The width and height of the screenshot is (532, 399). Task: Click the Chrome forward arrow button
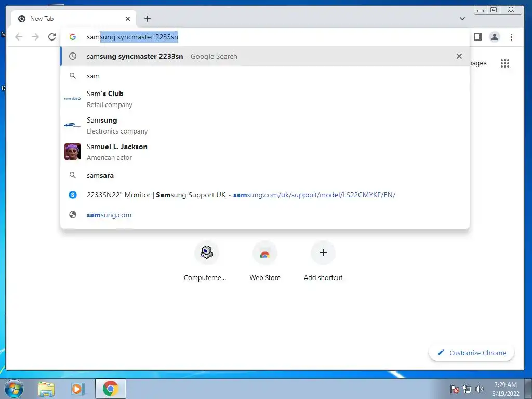[x=35, y=37]
